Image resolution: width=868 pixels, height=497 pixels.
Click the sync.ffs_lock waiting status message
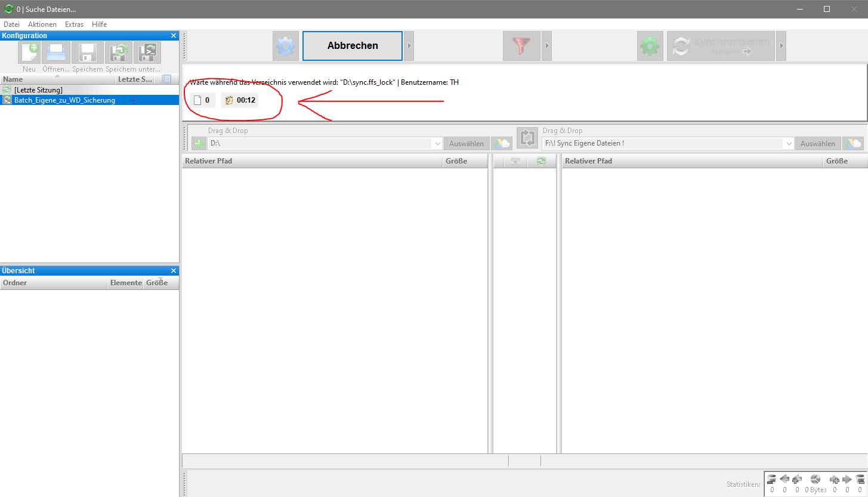325,82
